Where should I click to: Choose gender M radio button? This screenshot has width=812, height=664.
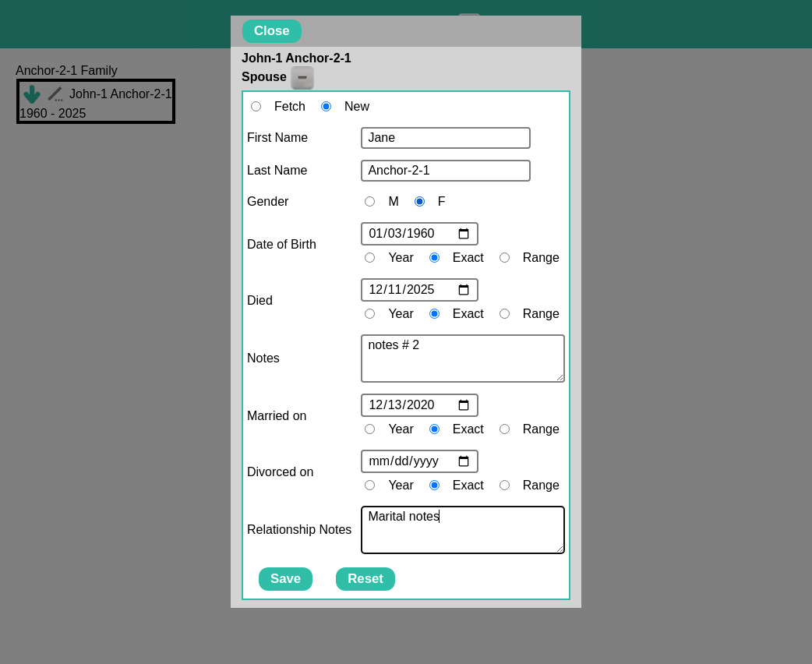click(x=369, y=202)
